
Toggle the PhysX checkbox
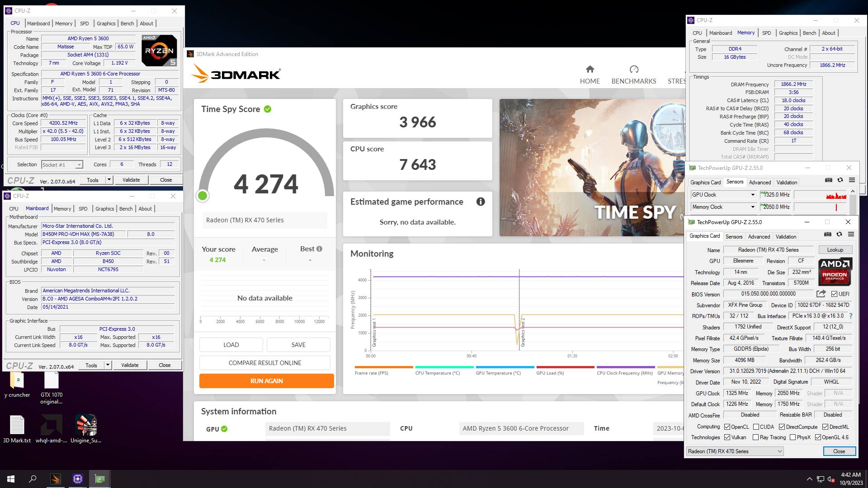[x=793, y=437]
